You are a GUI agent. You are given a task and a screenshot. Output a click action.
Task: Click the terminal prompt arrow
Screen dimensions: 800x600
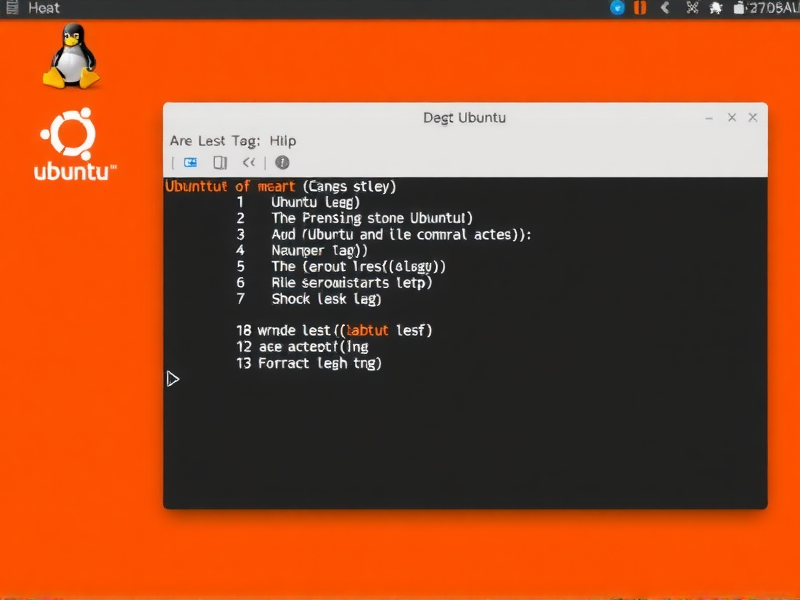pos(173,379)
